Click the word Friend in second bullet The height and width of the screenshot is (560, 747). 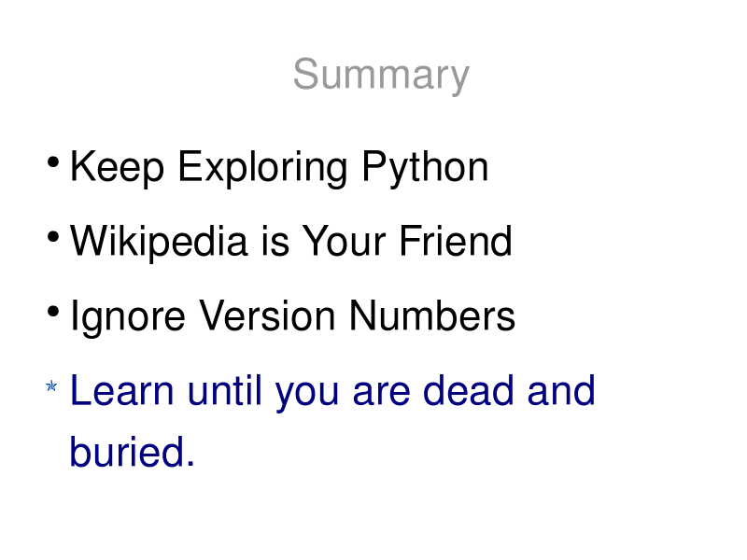tap(456, 241)
